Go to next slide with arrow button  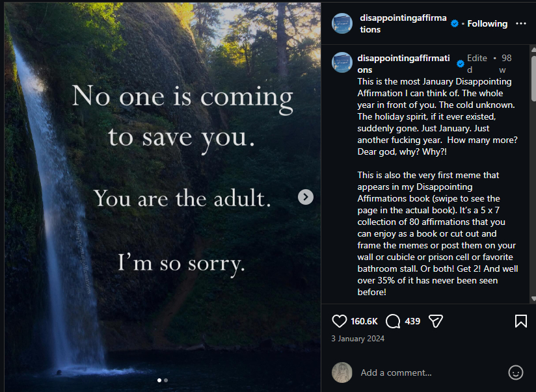306,197
